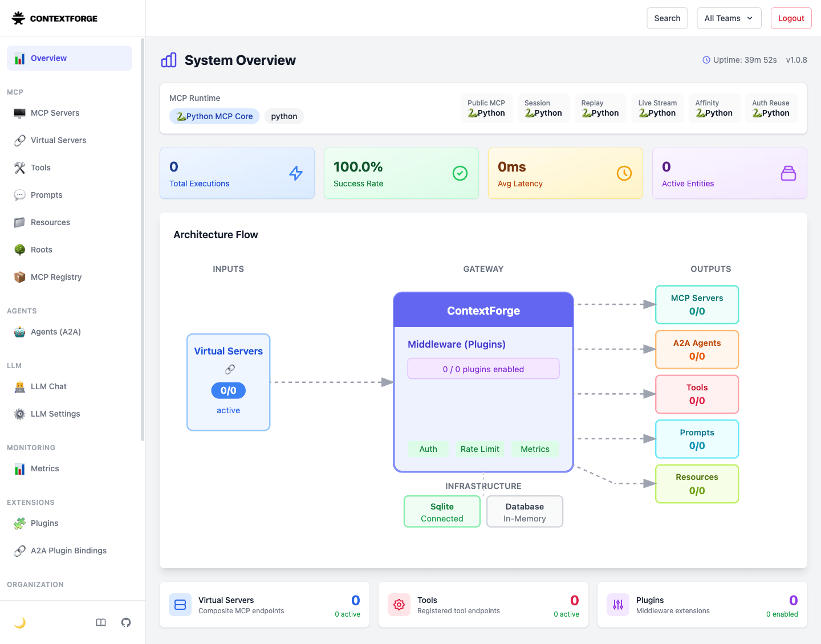Open the Active Entities card

[x=730, y=173]
